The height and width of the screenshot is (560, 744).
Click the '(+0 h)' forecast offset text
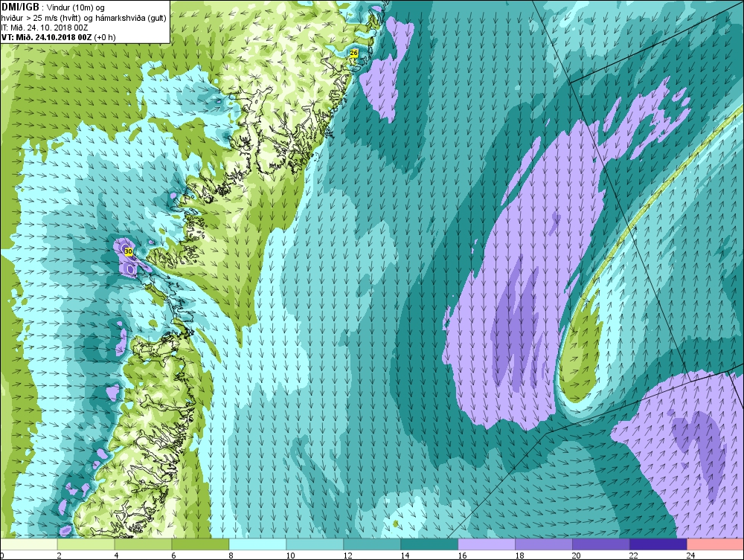point(106,37)
